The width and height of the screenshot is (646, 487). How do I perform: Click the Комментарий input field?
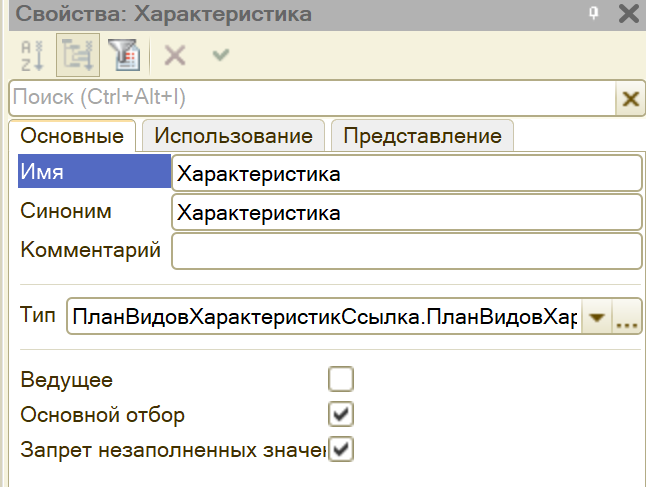[406, 251]
